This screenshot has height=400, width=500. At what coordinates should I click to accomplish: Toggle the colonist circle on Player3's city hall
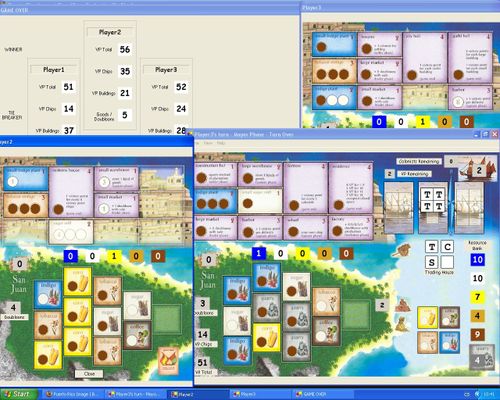click(412, 75)
